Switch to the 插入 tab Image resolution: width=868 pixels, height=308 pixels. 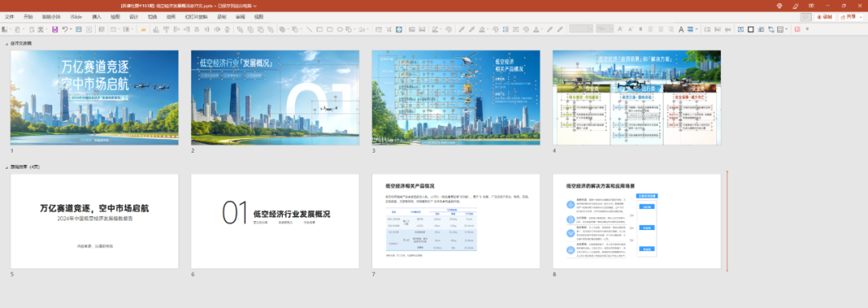pos(97,17)
